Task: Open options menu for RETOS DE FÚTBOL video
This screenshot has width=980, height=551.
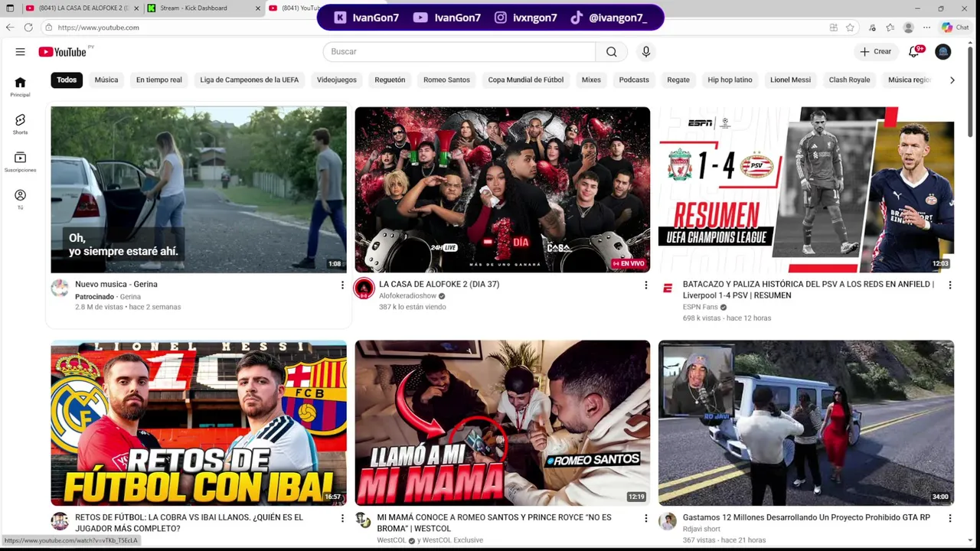Action: click(342, 518)
